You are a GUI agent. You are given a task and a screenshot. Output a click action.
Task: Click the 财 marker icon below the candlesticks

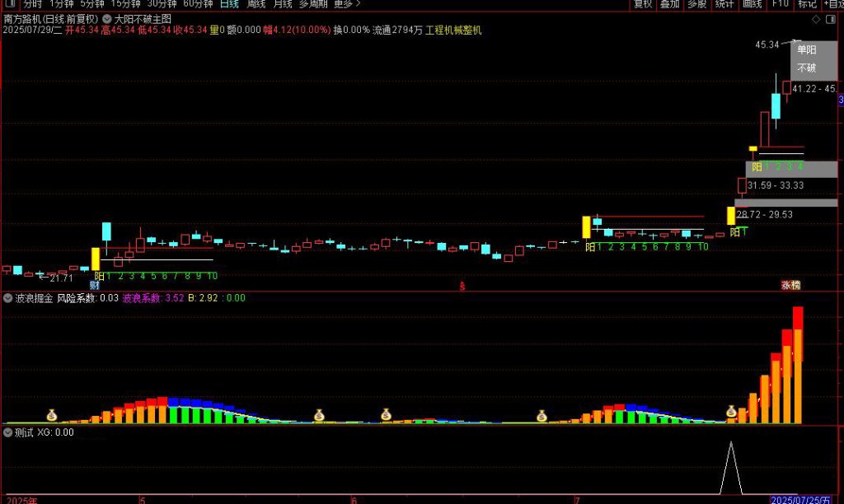[x=95, y=285]
